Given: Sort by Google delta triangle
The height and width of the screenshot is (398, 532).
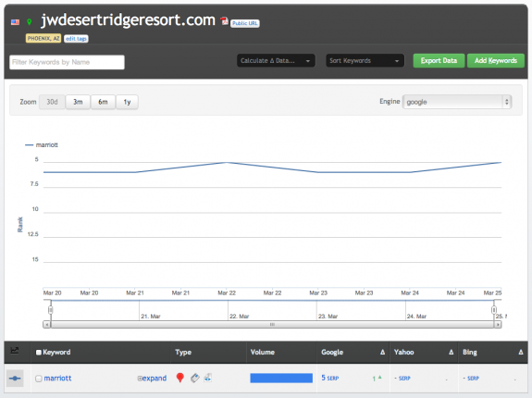Looking at the screenshot, I should click(382, 353).
